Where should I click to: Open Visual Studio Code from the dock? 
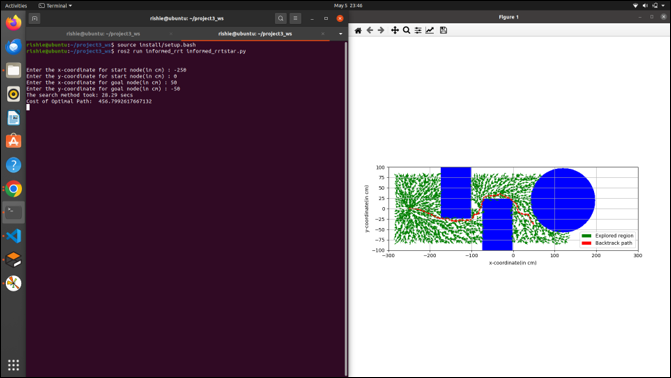(x=14, y=236)
